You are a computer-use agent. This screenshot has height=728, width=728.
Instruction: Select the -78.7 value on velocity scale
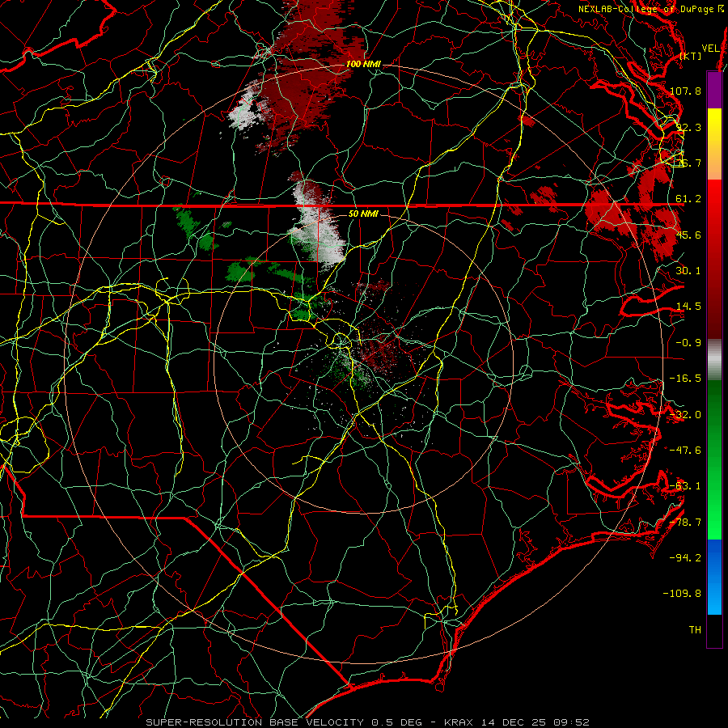pyautogui.click(x=685, y=523)
